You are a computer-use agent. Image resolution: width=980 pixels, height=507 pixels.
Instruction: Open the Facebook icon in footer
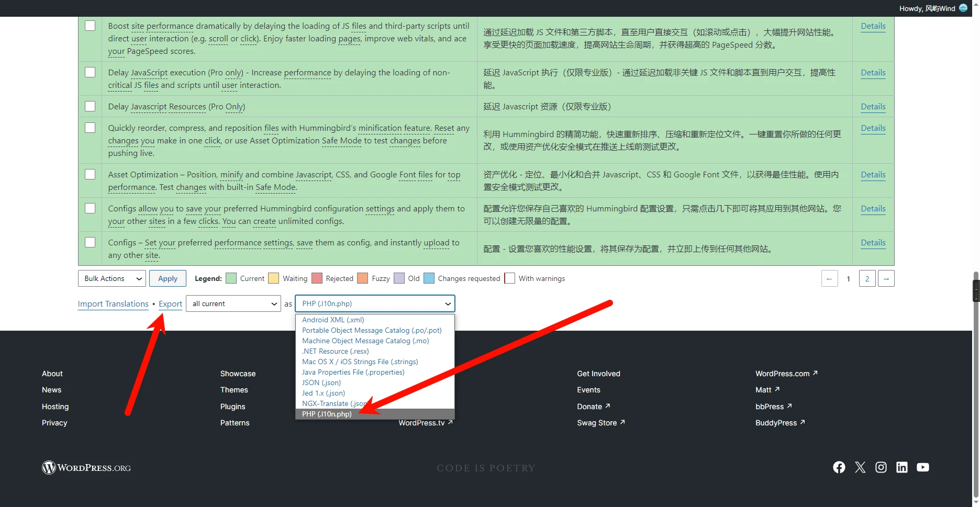(x=839, y=467)
